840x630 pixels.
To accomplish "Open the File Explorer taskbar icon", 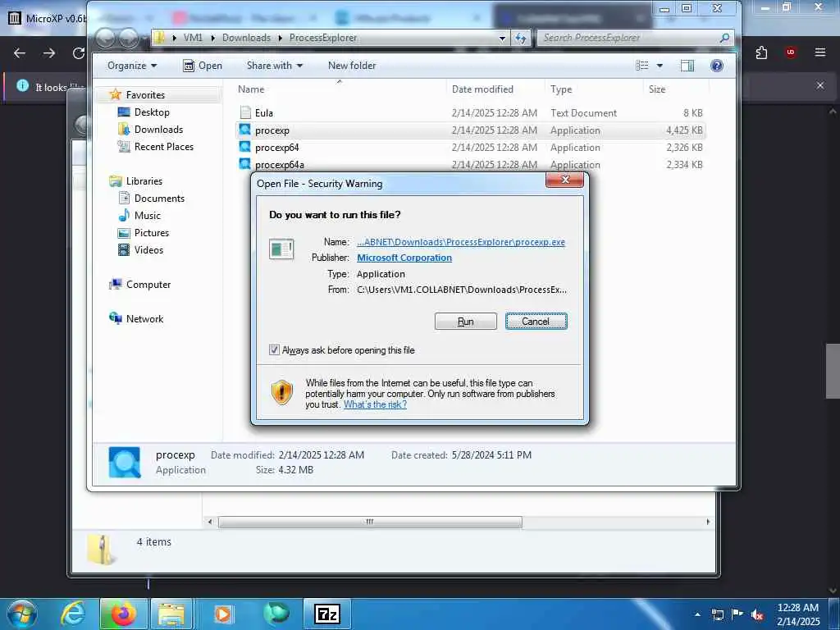I will click(x=171, y=614).
